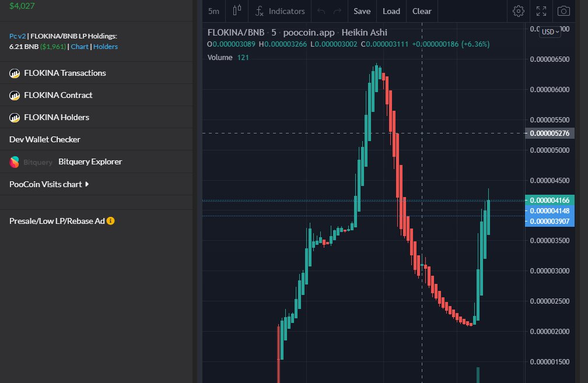This screenshot has height=383, width=588.
Task: Open Pc v2 link
Action: pyautogui.click(x=17, y=36)
